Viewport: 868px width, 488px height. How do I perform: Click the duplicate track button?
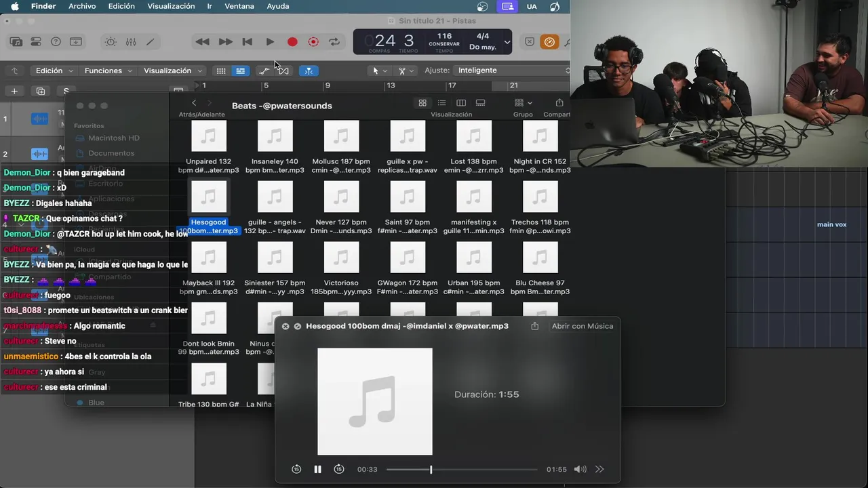coord(41,91)
